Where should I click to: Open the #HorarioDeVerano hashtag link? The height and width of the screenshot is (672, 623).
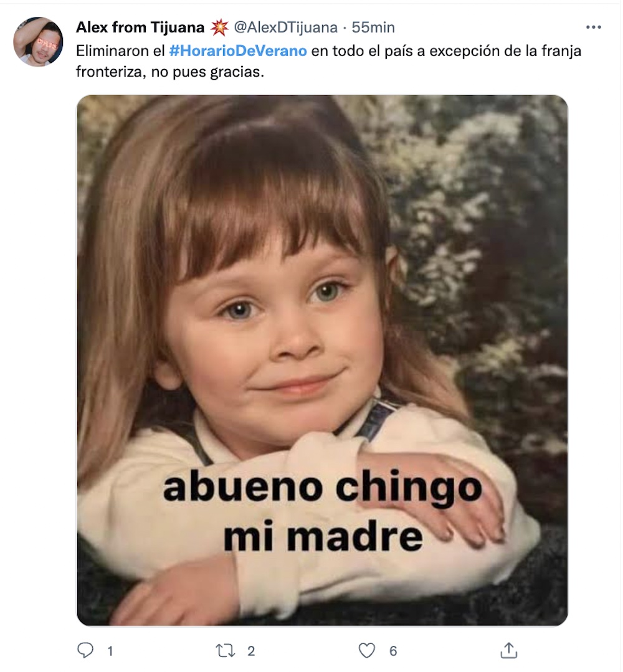tap(238, 50)
